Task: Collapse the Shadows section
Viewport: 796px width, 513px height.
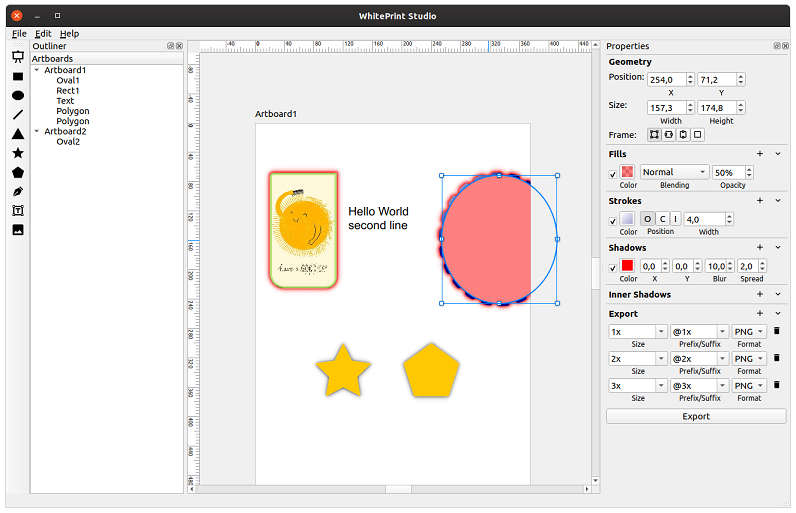Action: click(x=778, y=247)
